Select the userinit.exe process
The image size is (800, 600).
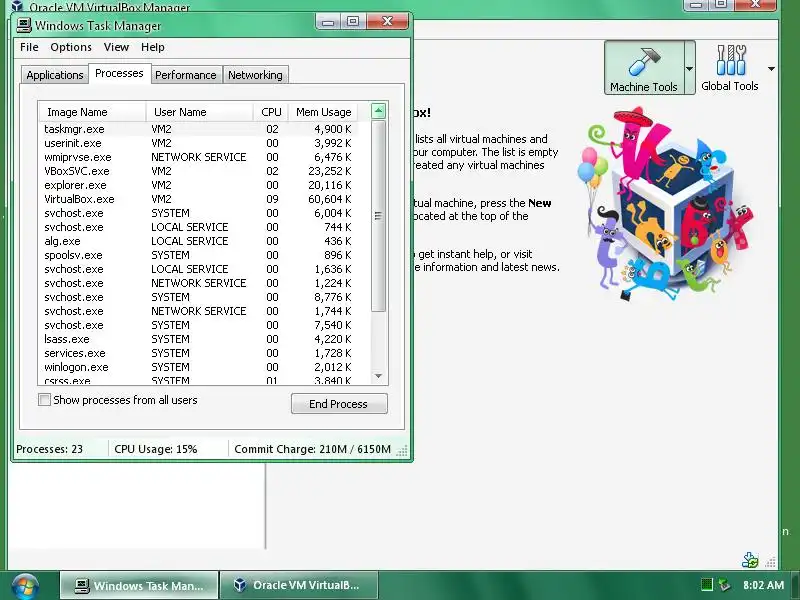click(x=199, y=143)
